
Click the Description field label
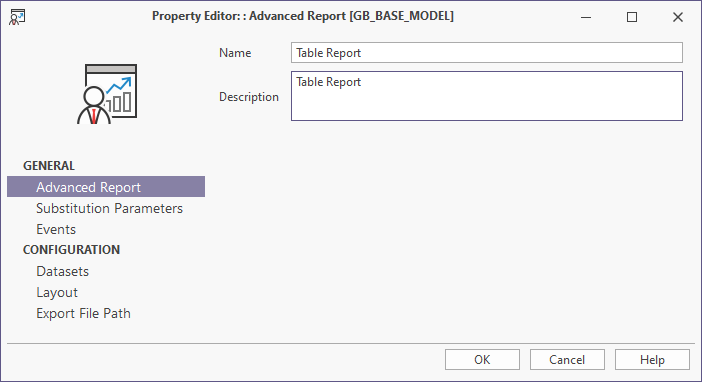pyautogui.click(x=249, y=97)
